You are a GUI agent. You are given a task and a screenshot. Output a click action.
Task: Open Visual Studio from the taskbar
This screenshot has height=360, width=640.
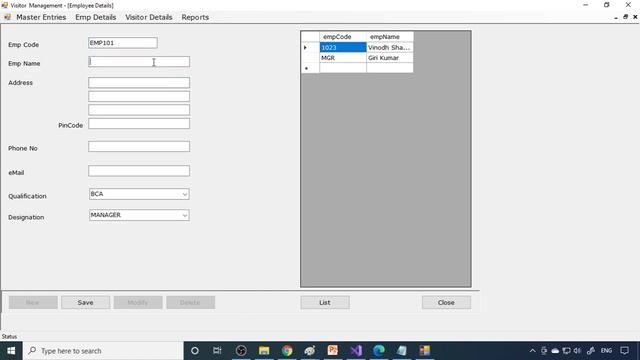tap(356, 351)
